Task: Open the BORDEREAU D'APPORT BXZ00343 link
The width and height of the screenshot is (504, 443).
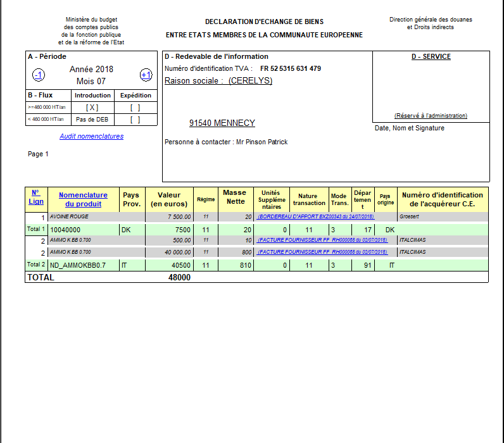Action: click(x=315, y=216)
